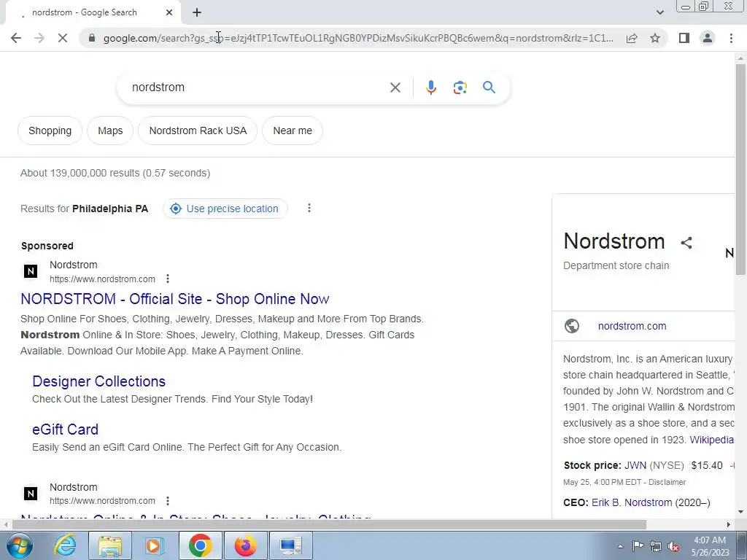Click the horizontal scrollbar right arrow
Viewport: 747px width, 560px height.
click(729, 525)
